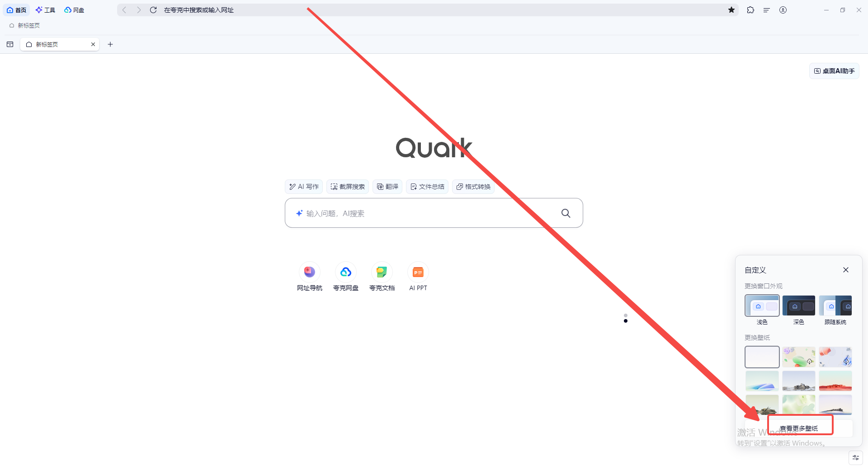Screen dimensions: 868x470
Task: Add a new tab with plus button
Action: pyautogui.click(x=110, y=44)
